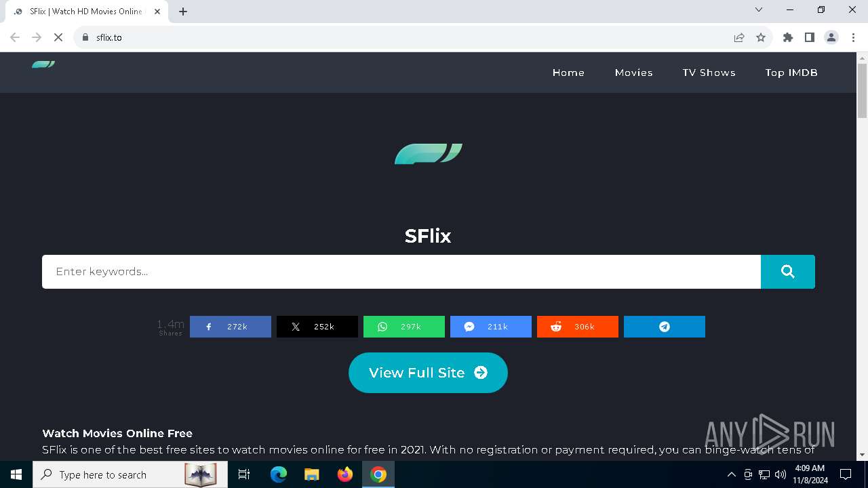
Task: Open Task View on taskbar
Action: click(244, 474)
